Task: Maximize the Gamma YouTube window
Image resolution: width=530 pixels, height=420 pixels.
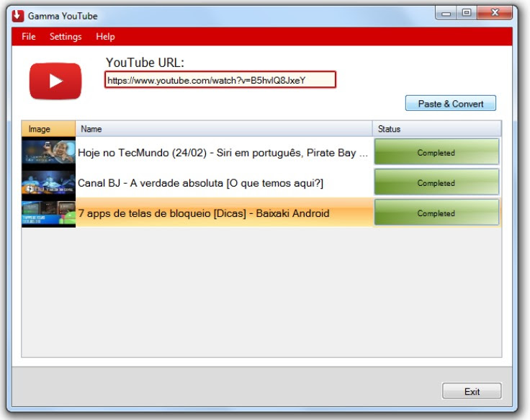Action: coord(467,13)
